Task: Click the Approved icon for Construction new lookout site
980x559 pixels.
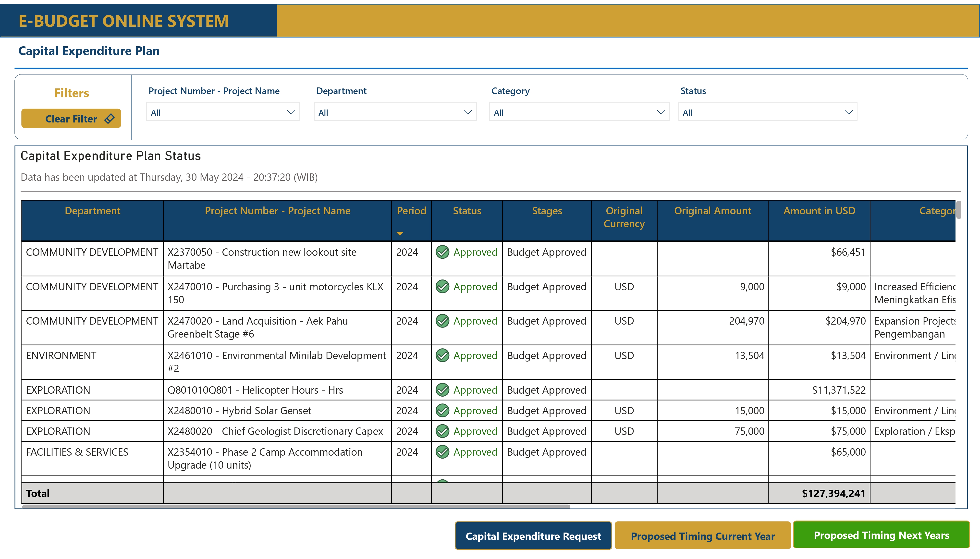Action: 442,252
